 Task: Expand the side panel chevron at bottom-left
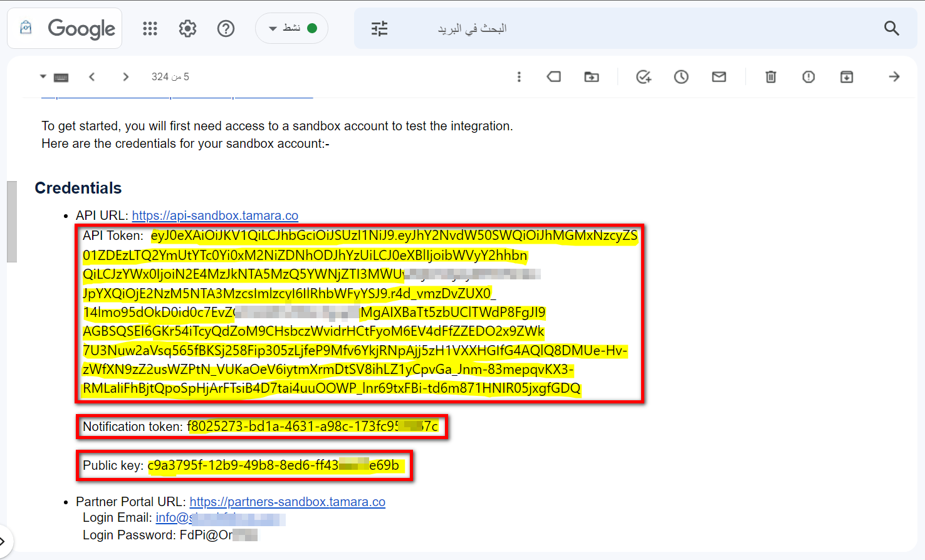pos(3,541)
